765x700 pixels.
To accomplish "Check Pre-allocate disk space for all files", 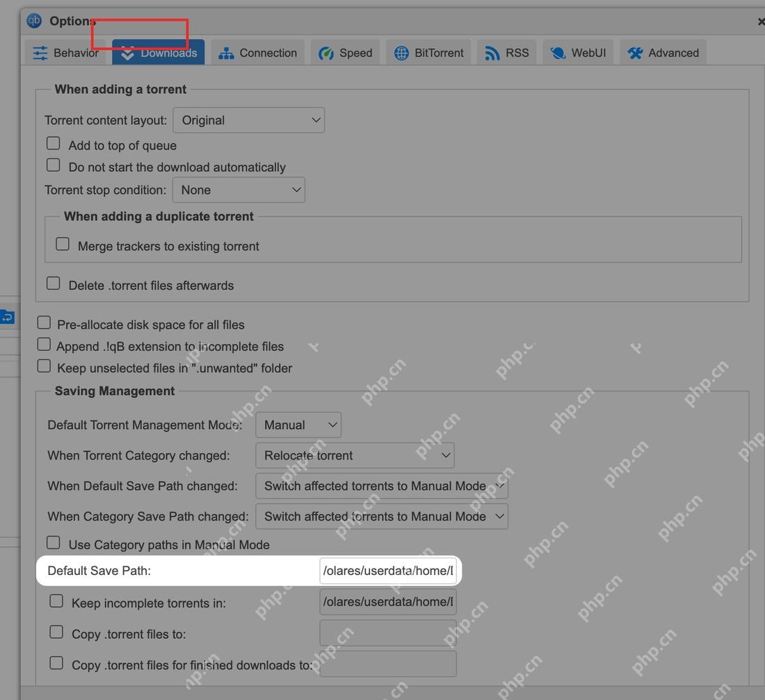I will [44, 323].
